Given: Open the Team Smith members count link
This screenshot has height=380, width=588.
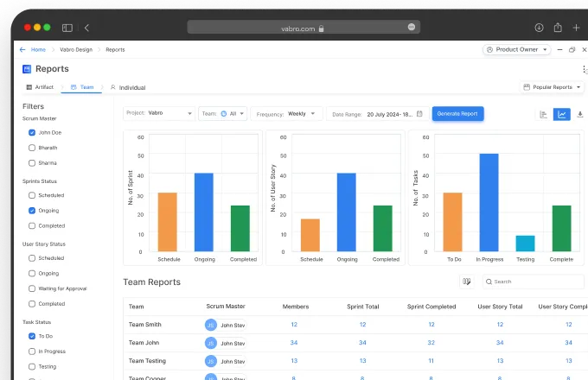Looking at the screenshot, I should (294, 324).
